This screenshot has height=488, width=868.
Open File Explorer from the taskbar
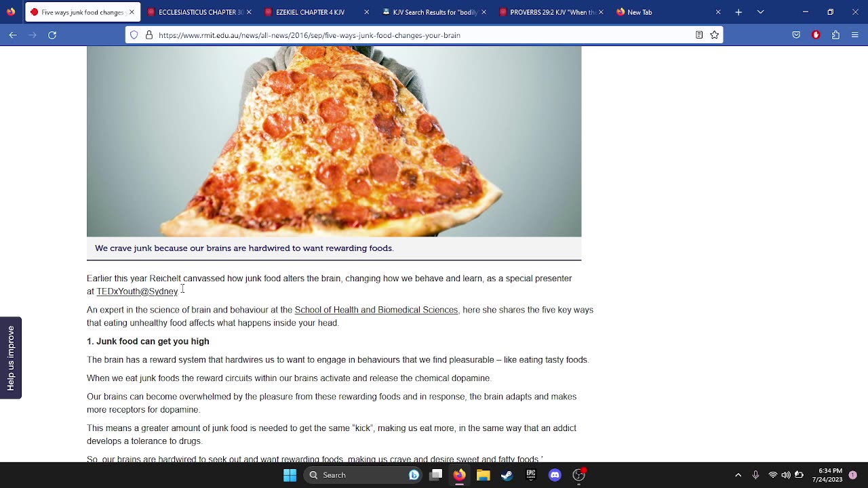[x=484, y=475]
